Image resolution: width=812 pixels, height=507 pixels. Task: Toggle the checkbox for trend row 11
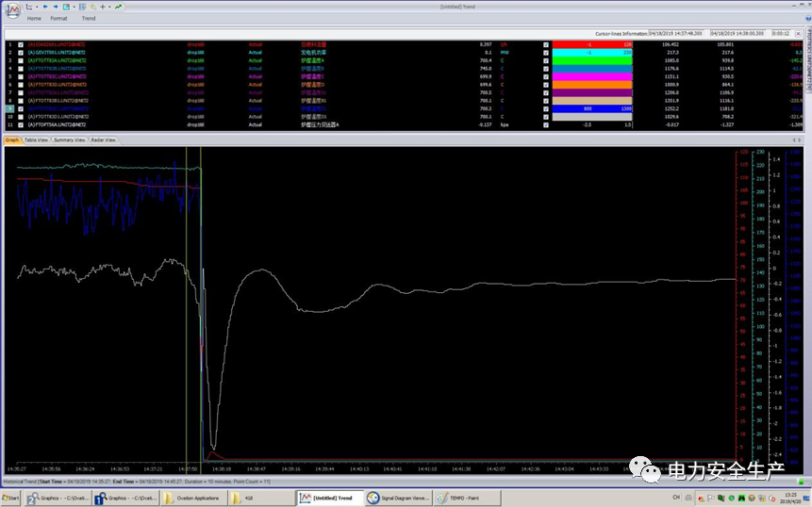[21, 124]
